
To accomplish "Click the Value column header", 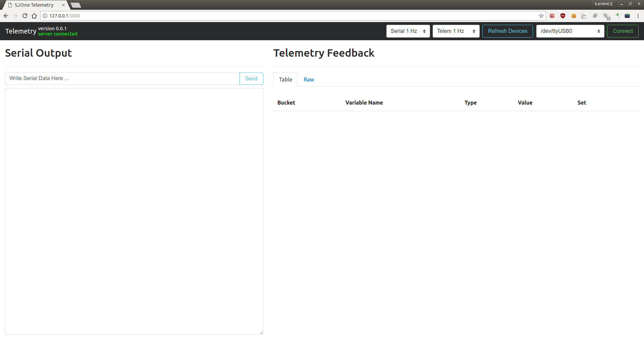I will pos(525,103).
